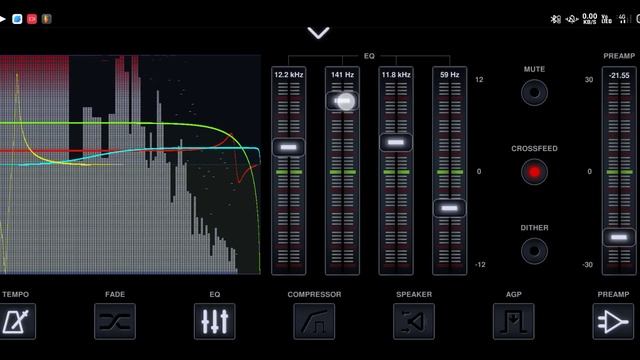Click the shield icon in status bar
Viewport: 640px width, 360px height.
tap(47, 19)
